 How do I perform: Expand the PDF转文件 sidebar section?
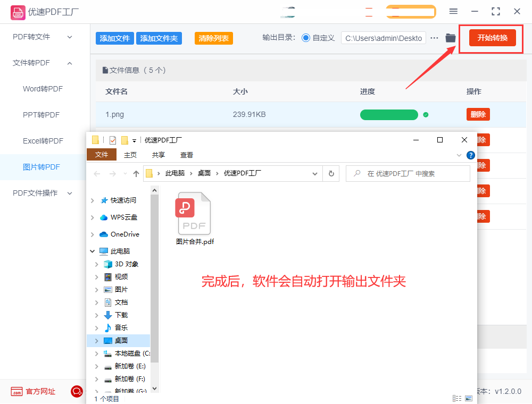pyautogui.click(x=70, y=37)
